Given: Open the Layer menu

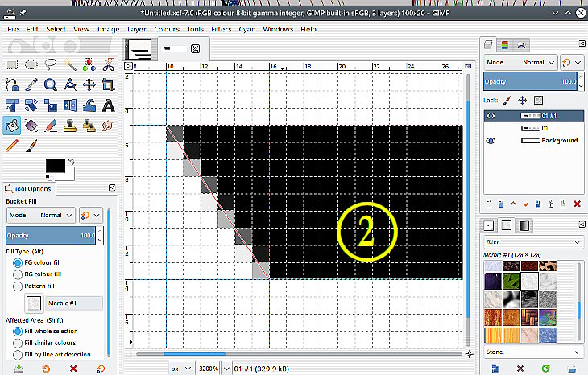Looking at the screenshot, I should click(136, 29).
